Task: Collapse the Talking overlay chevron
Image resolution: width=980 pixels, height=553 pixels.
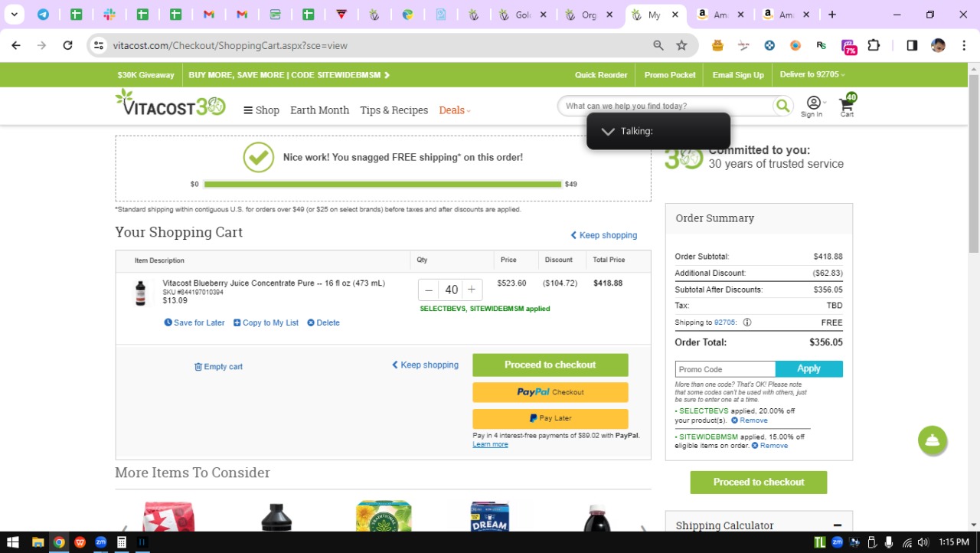Action: coord(608,131)
